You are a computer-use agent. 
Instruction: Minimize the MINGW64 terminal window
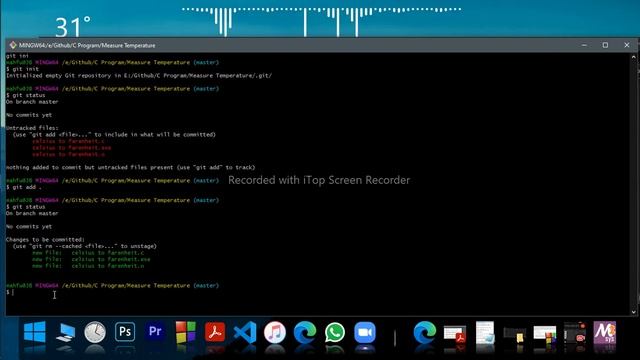(x=584, y=45)
